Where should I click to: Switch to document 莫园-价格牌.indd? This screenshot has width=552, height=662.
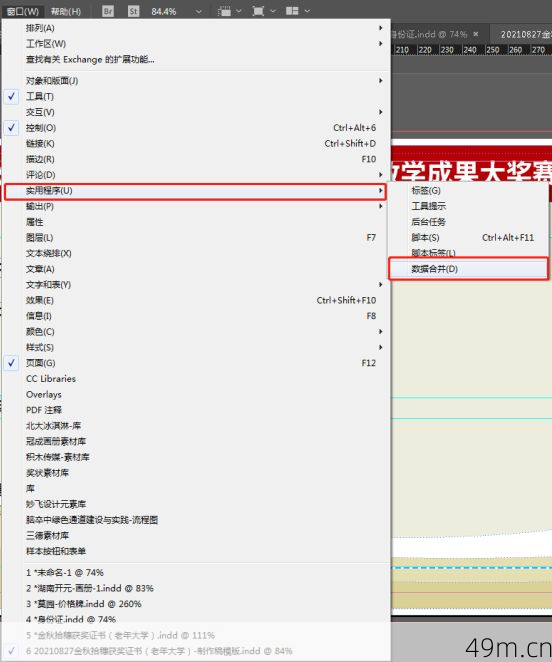[x=196, y=604]
